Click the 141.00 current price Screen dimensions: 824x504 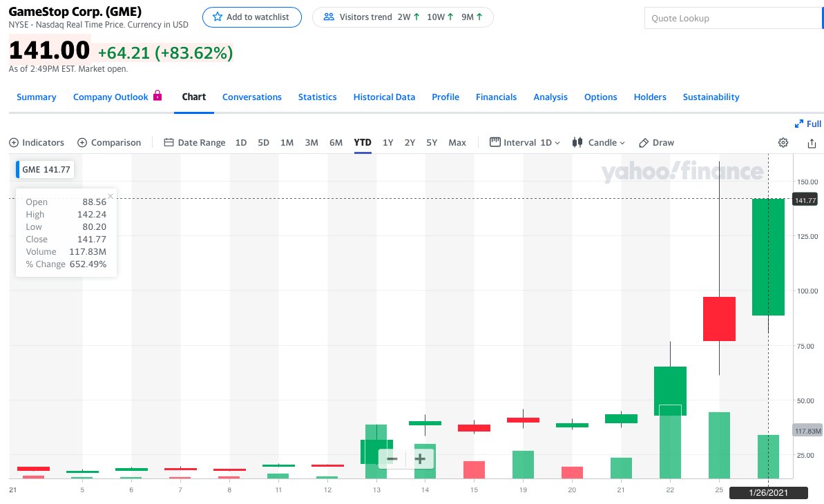[x=50, y=50]
